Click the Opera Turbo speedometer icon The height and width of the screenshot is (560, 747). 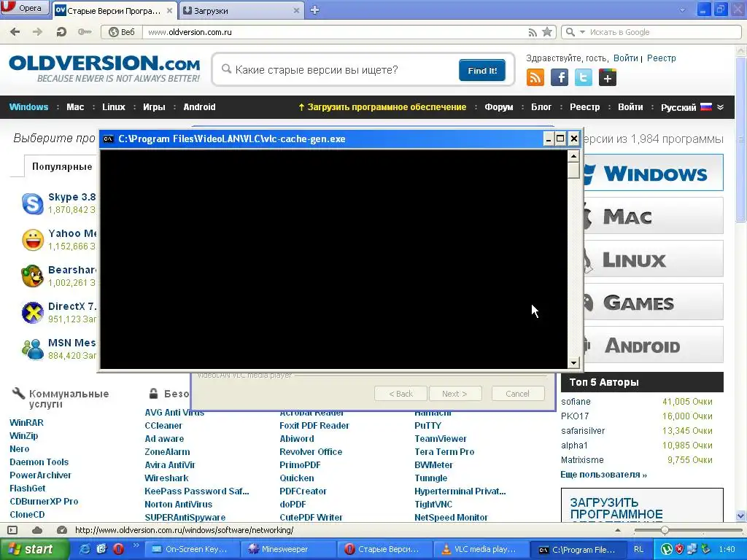61,530
